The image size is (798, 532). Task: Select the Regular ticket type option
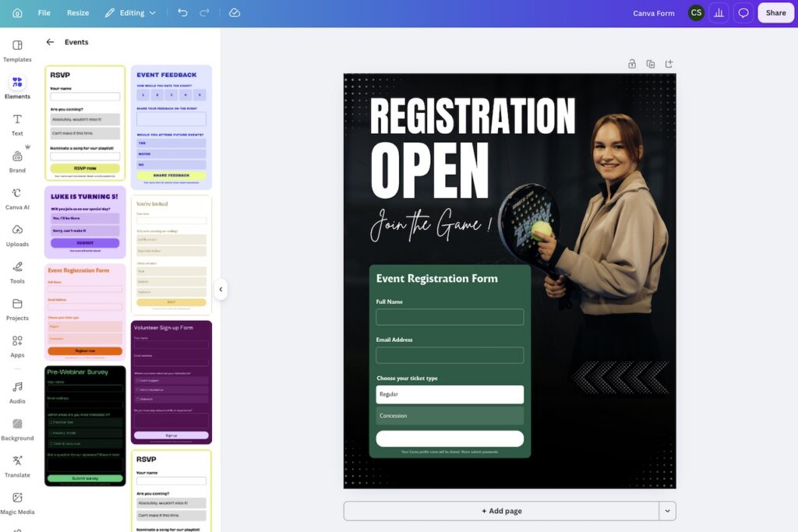pyautogui.click(x=450, y=394)
